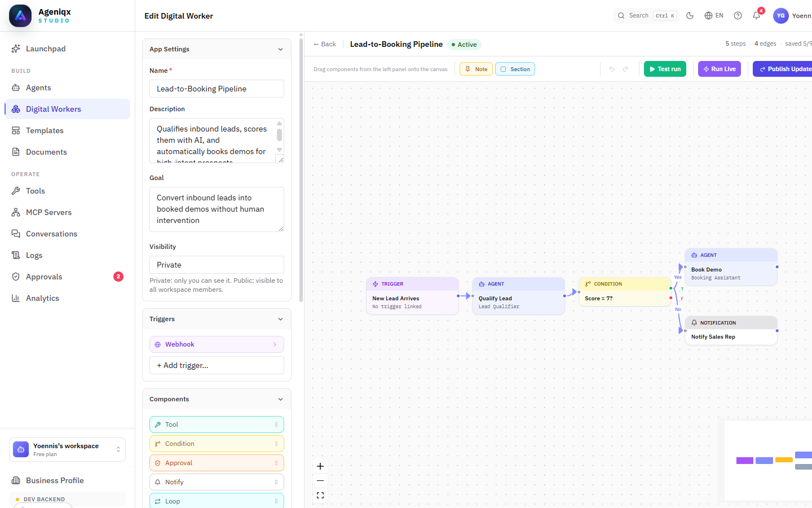Click the left panel vertical scrollbar

(301, 169)
